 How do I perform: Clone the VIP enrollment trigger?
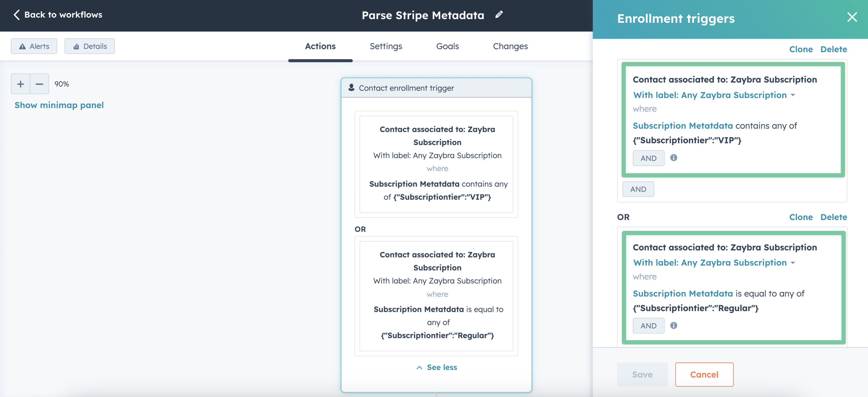tap(801, 49)
